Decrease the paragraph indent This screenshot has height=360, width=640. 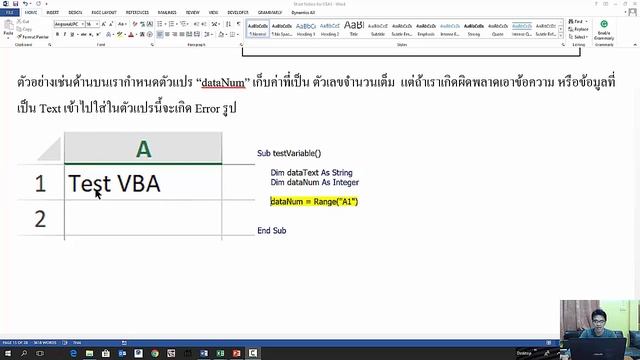click(x=196, y=24)
